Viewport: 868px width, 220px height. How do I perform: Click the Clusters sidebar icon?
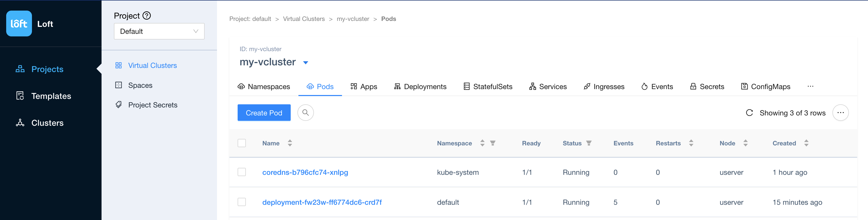pos(20,123)
